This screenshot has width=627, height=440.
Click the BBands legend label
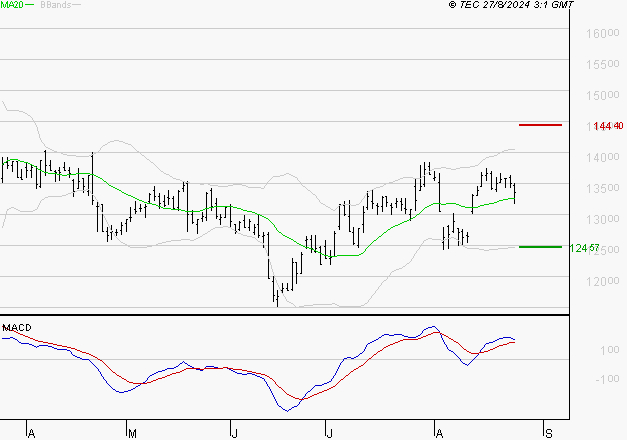pyautogui.click(x=56, y=5)
